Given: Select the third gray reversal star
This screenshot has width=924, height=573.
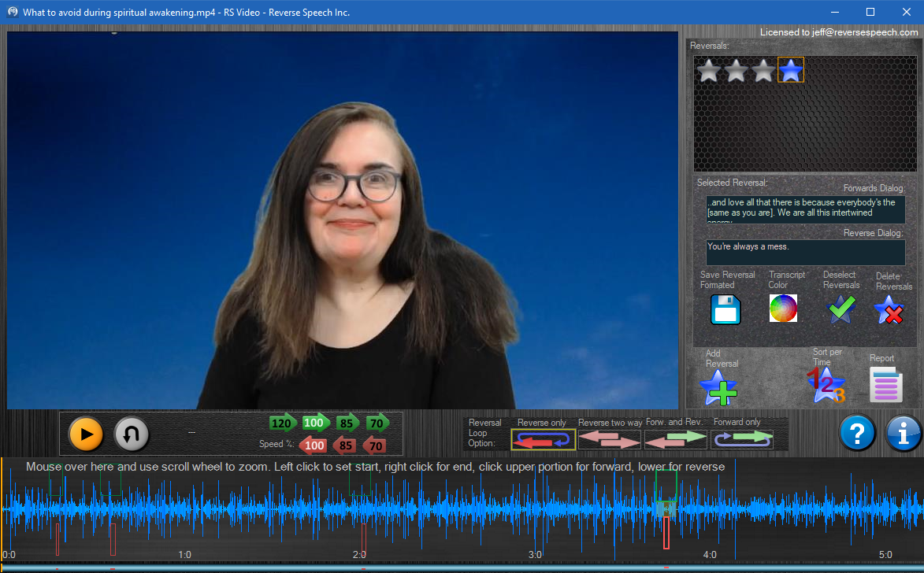Looking at the screenshot, I should [763, 70].
